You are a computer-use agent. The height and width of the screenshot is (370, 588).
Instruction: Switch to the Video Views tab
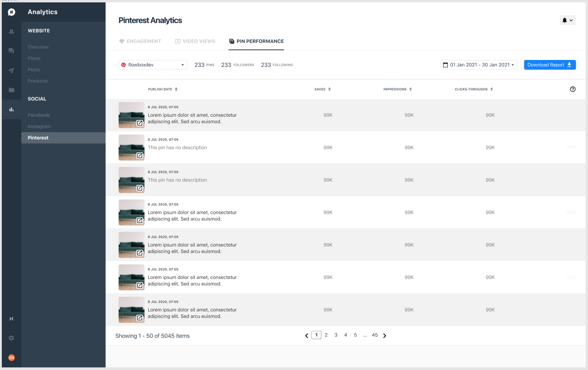pos(195,41)
